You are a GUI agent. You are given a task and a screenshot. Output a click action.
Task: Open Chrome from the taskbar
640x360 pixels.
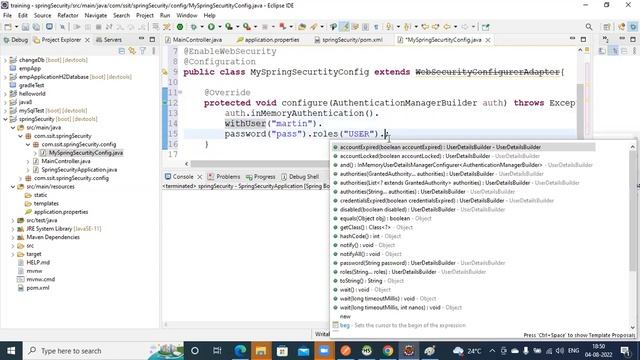click(388, 351)
